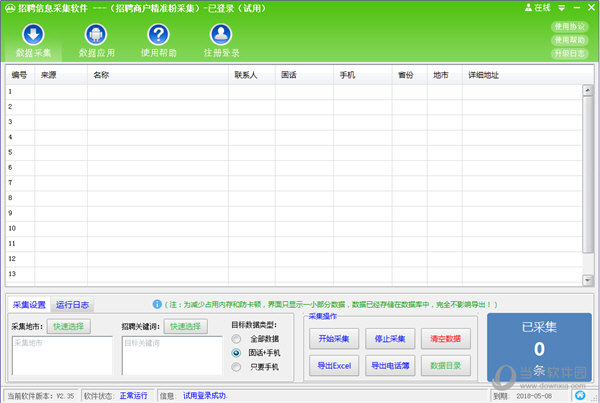Click the 注册登录 user icon
Screen dimensions: 600x403
(221, 35)
